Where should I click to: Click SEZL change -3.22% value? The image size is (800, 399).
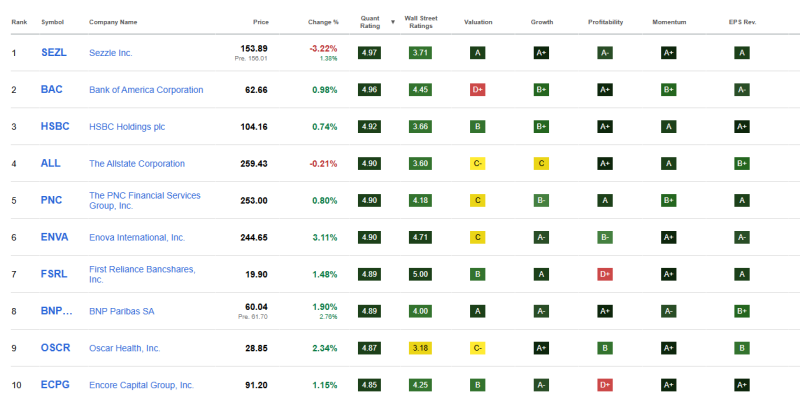coord(323,48)
